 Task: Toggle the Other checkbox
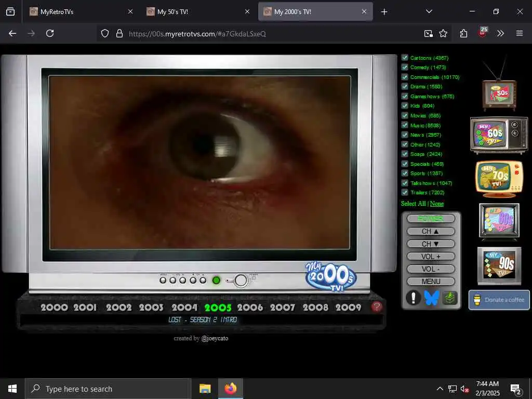click(x=405, y=144)
